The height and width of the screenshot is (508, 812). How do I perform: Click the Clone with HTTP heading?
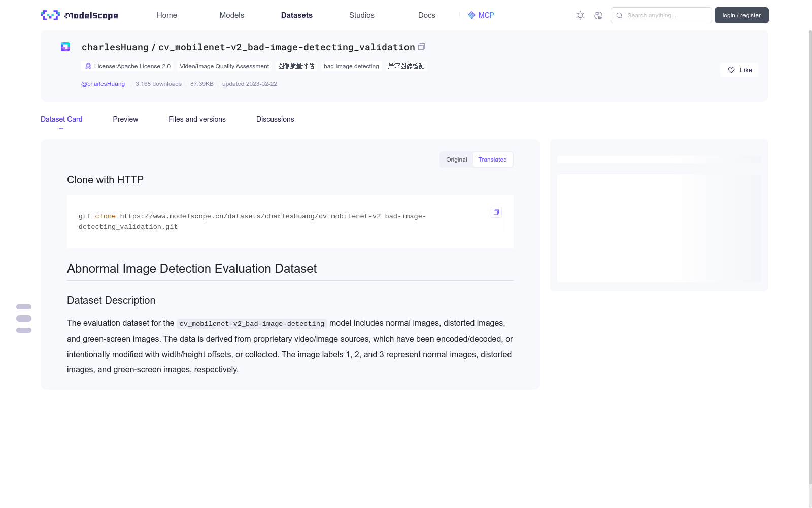[x=105, y=180]
